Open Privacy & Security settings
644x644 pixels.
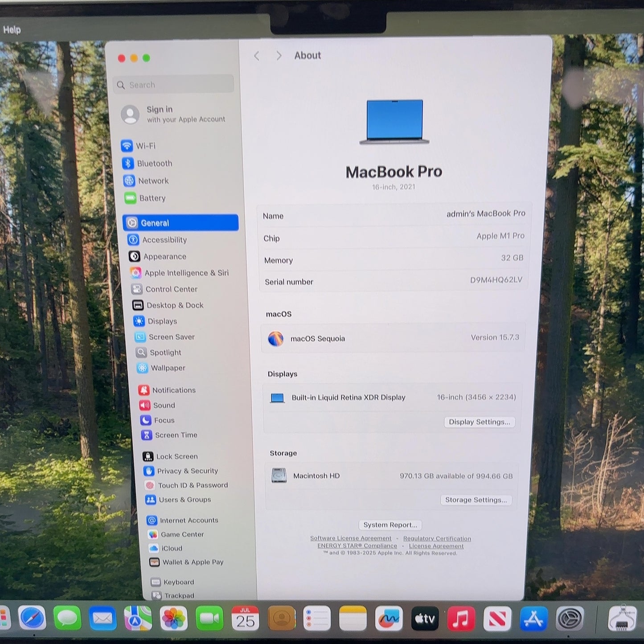(181, 471)
